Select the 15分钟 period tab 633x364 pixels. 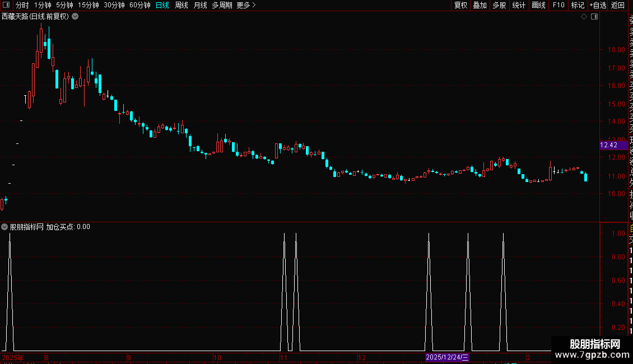point(89,5)
